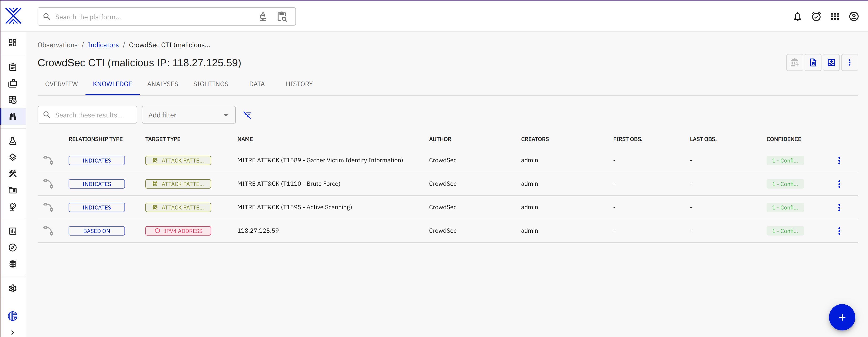Open the Observations binoculars sidebar icon
Image resolution: width=868 pixels, height=337 pixels.
tap(13, 117)
